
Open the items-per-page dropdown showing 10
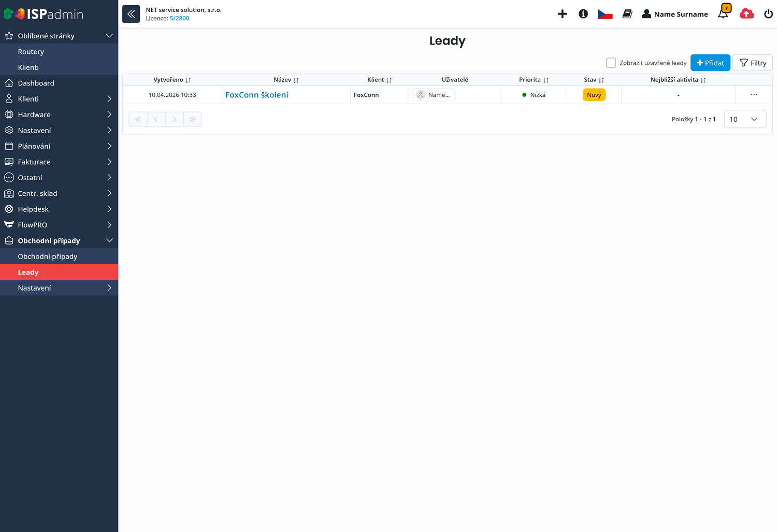[744, 119]
